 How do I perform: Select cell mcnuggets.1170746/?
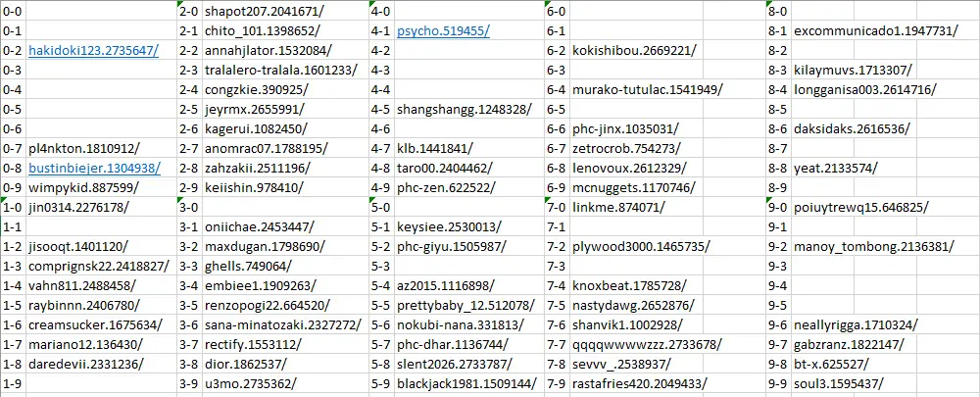click(636, 187)
